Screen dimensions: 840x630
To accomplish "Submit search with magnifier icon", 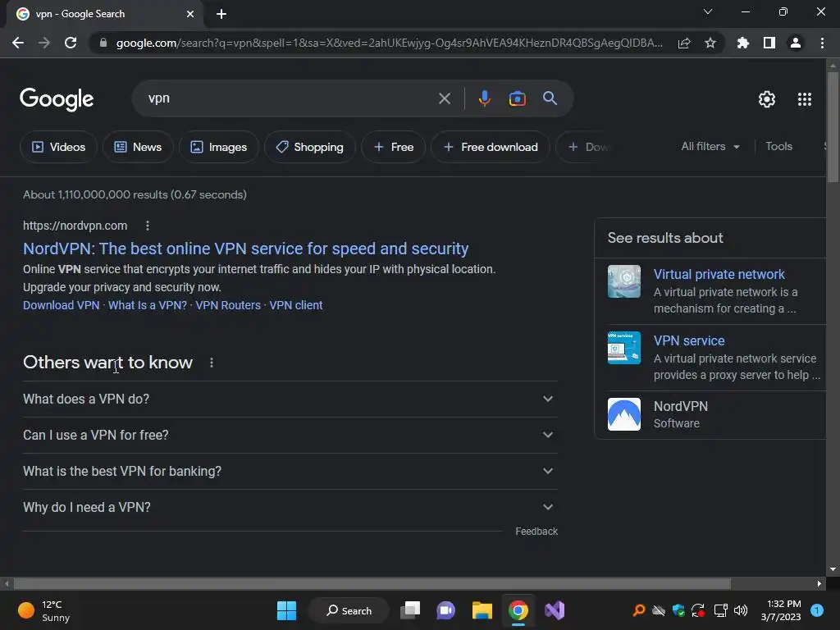I will pyautogui.click(x=550, y=98).
